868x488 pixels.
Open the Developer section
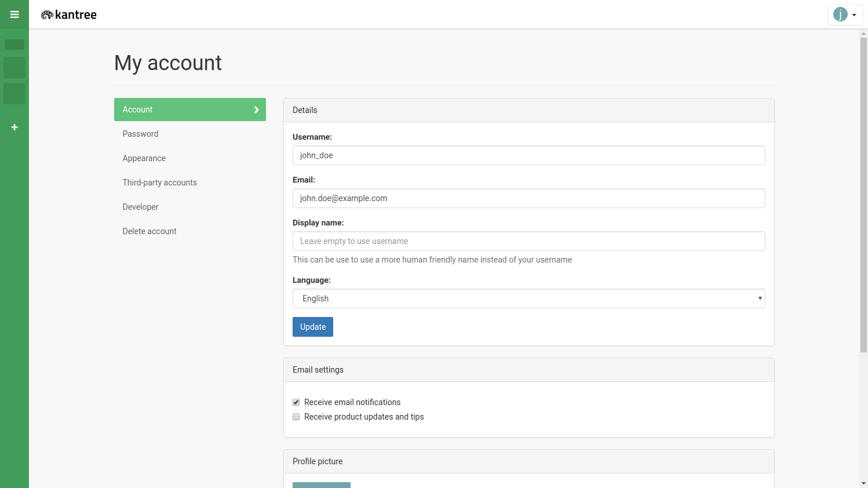190,207
